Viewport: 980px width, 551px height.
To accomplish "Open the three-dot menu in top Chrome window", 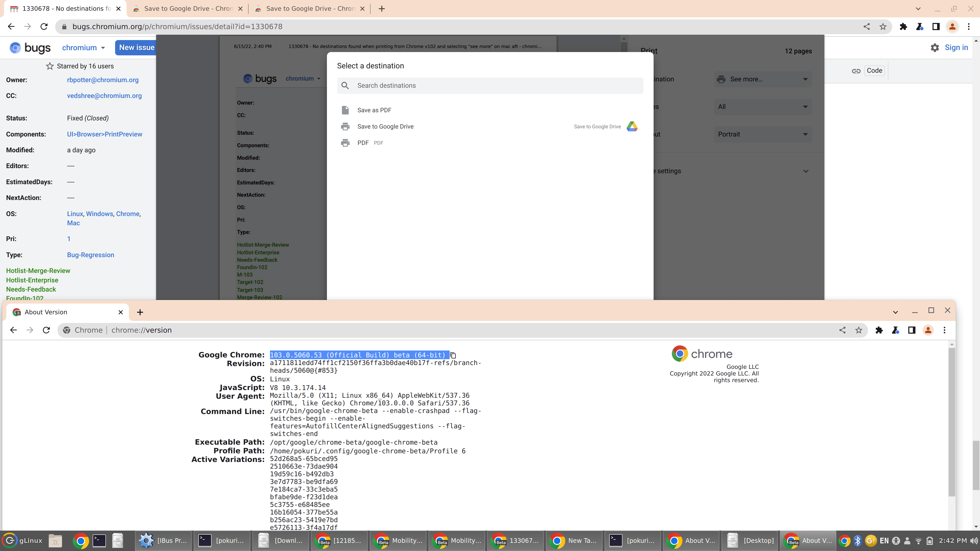I will (x=969, y=26).
